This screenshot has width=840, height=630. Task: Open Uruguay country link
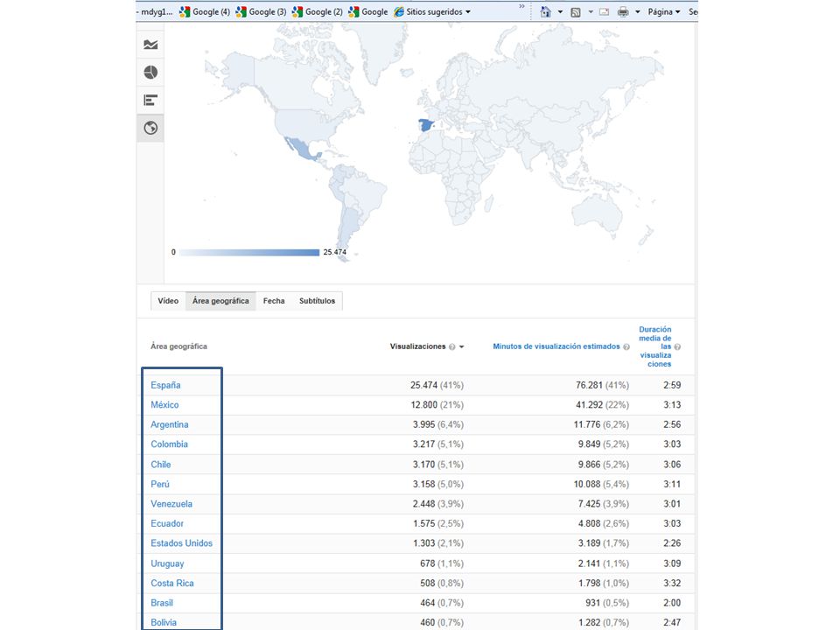167,563
